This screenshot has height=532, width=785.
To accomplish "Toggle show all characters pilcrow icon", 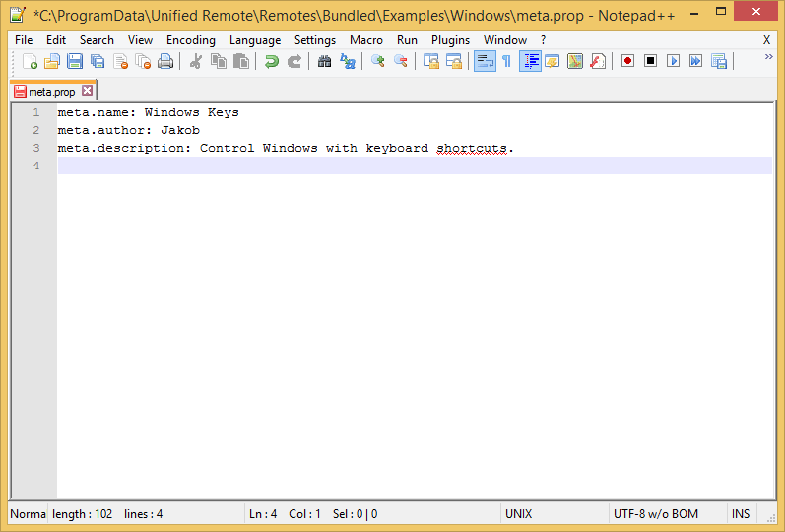I will pyautogui.click(x=506, y=62).
